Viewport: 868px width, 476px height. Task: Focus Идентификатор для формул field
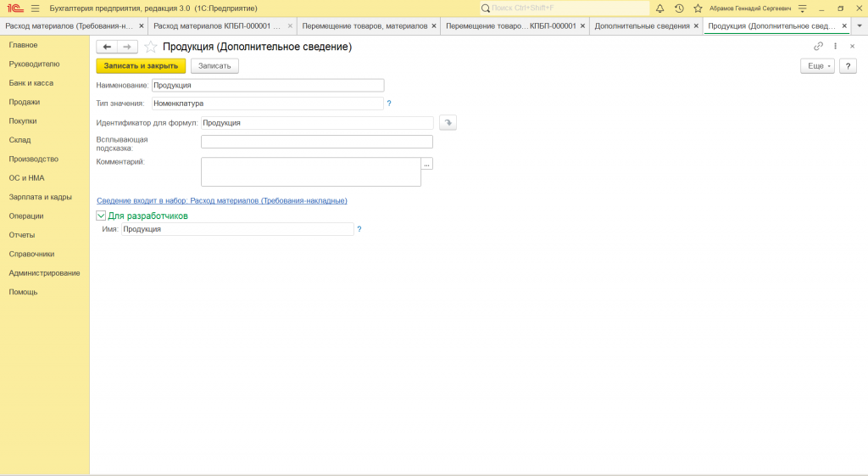click(x=317, y=123)
